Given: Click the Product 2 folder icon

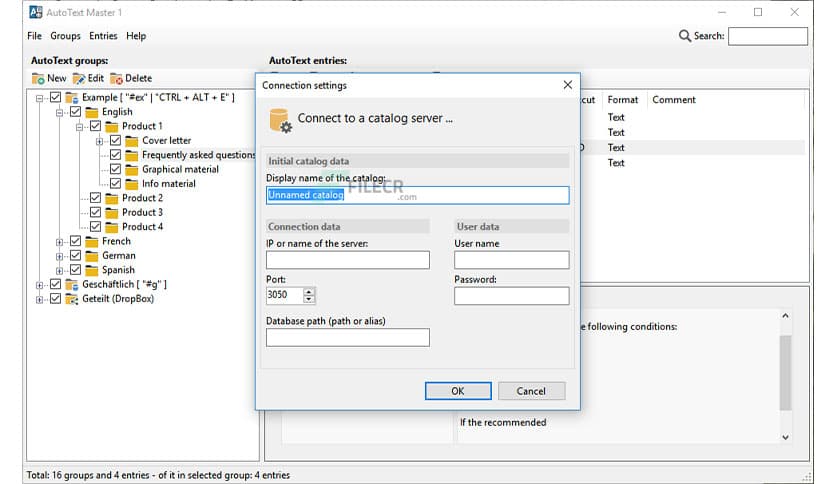Looking at the screenshot, I should 111,198.
